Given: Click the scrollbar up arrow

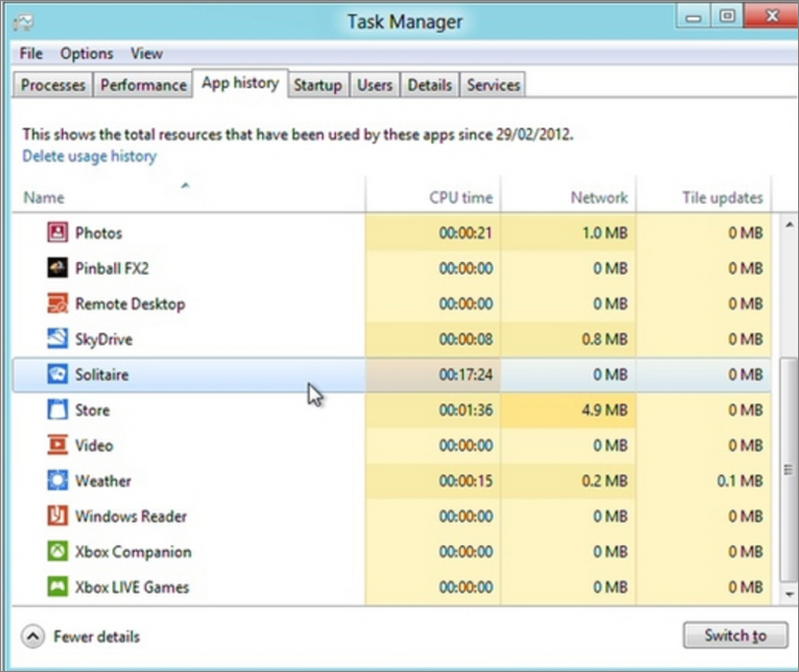Looking at the screenshot, I should (789, 225).
